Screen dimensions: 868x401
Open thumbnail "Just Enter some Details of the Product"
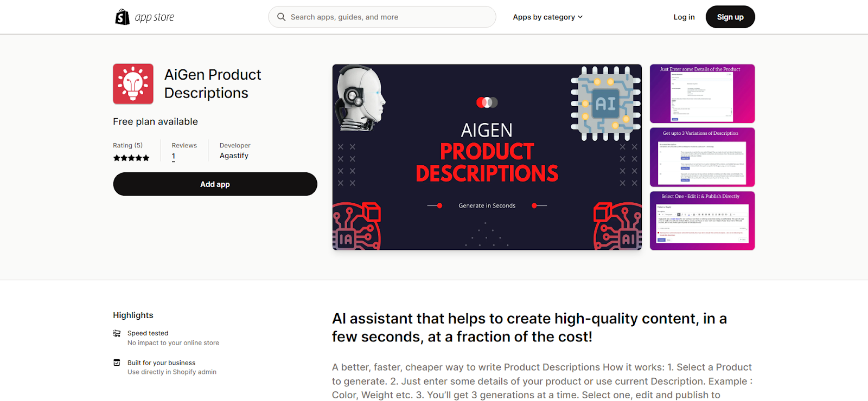click(x=703, y=94)
